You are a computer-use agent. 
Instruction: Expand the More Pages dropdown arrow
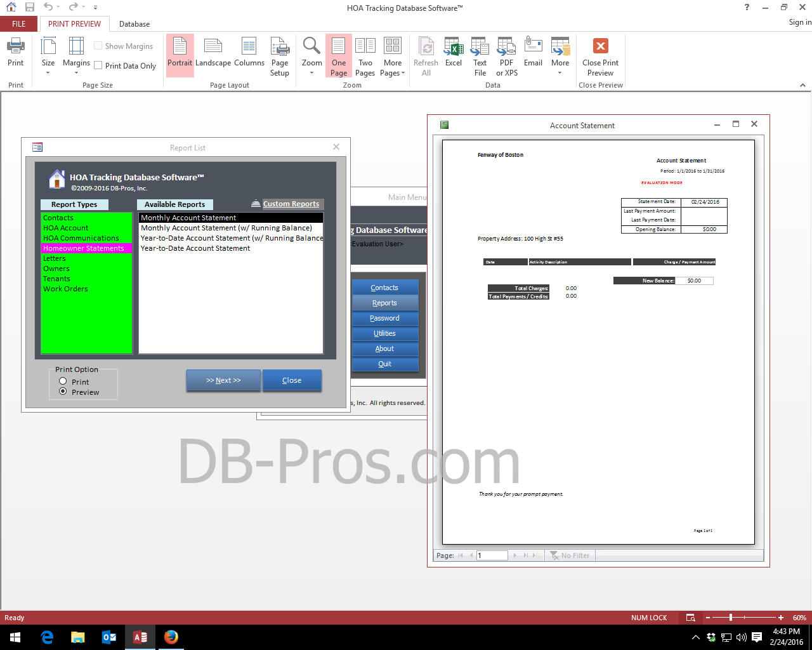(403, 73)
